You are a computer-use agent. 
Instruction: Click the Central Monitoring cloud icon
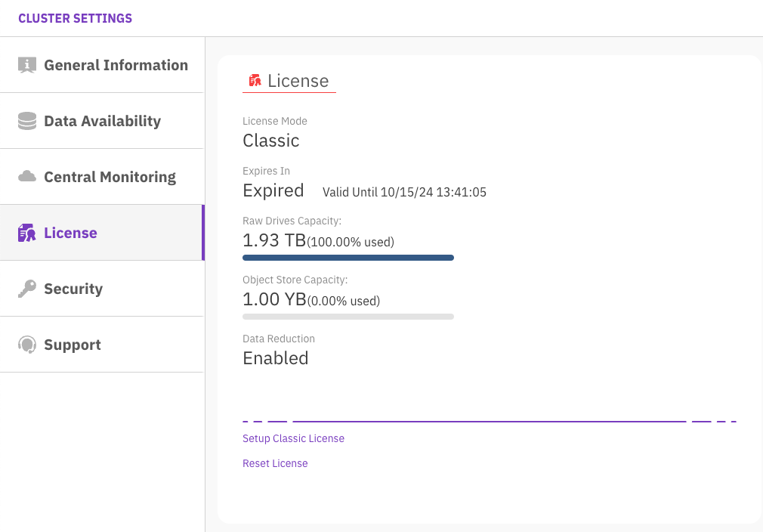pos(27,177)
